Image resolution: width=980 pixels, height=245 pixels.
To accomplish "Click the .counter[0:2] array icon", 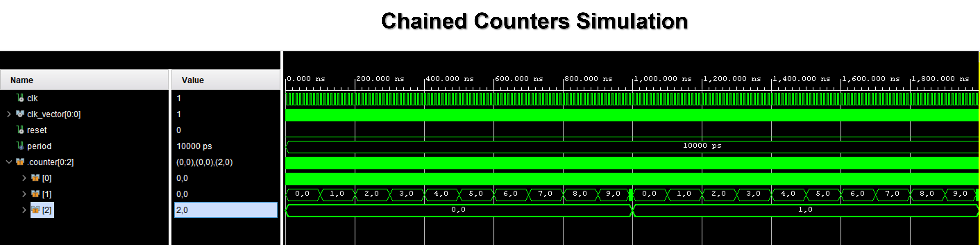I will (20, 162).
